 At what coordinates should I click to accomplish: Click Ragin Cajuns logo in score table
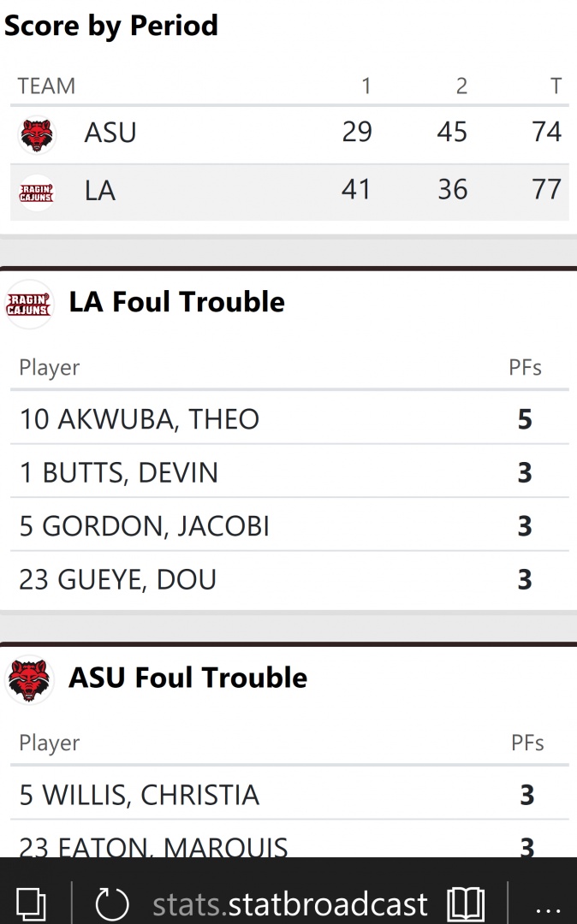pos(37,192)
